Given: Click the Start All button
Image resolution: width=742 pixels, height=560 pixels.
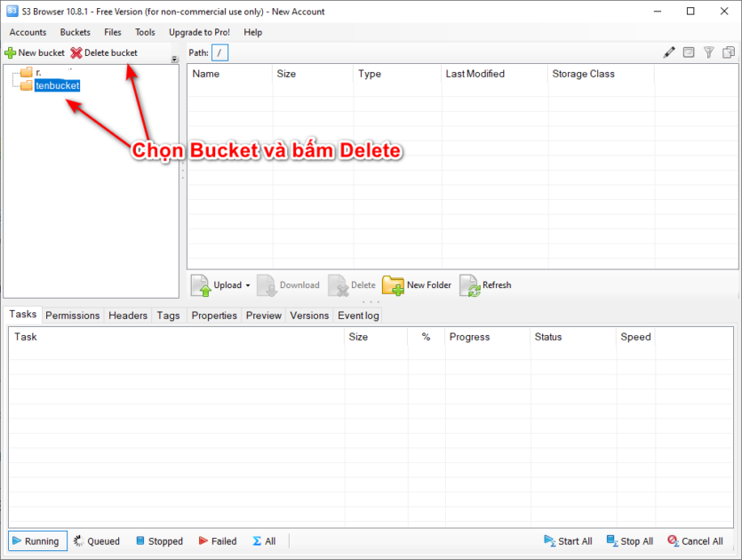Looking at the screenshot, I should click(569, 541).
